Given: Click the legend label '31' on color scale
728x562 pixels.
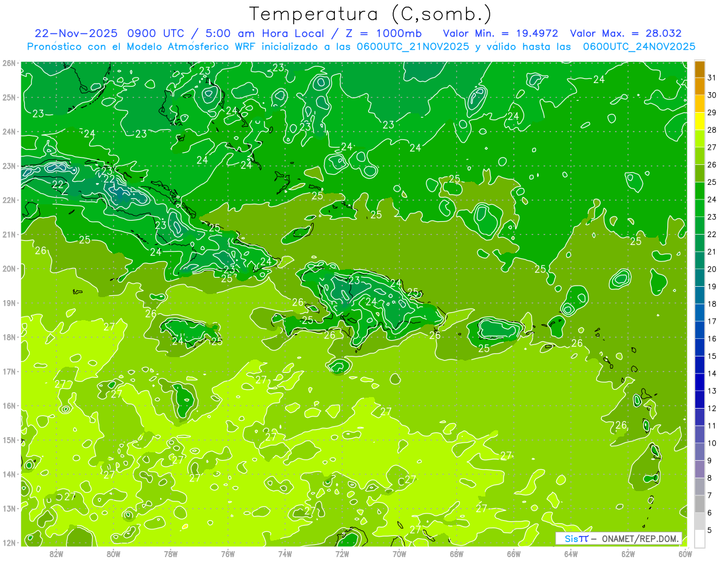Looking at the screenshot, I should (712, 78).
